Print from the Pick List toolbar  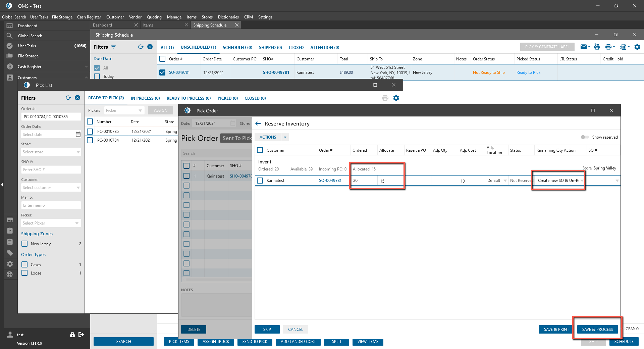pyautogui.click(x=385, y=98)
